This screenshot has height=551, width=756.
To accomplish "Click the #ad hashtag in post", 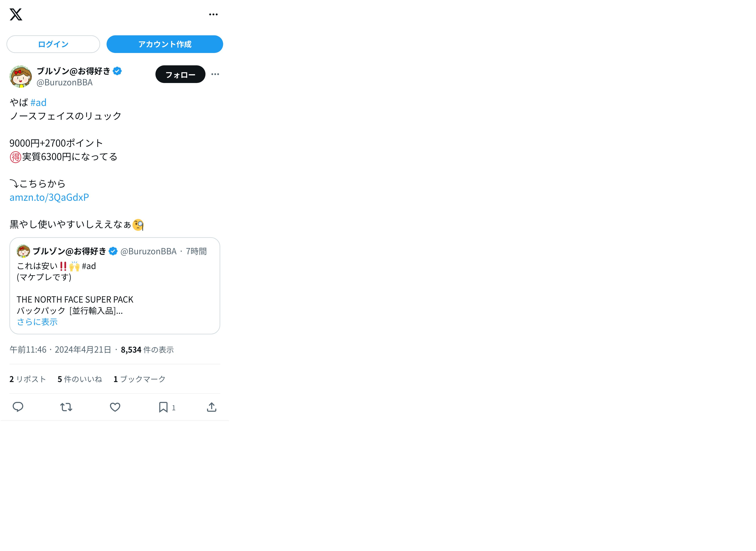I will (38, 102).
